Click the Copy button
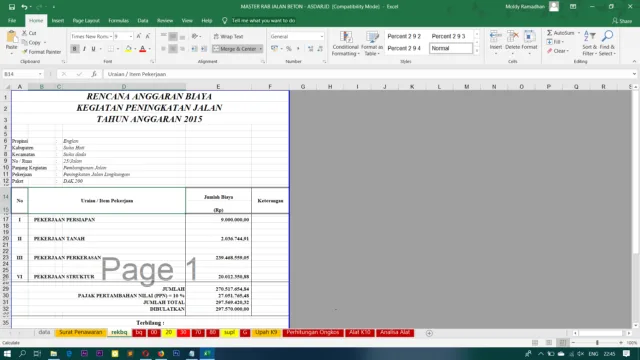Image resolution: width=640 pixels, height=360 pixels. tap(31, 42)
